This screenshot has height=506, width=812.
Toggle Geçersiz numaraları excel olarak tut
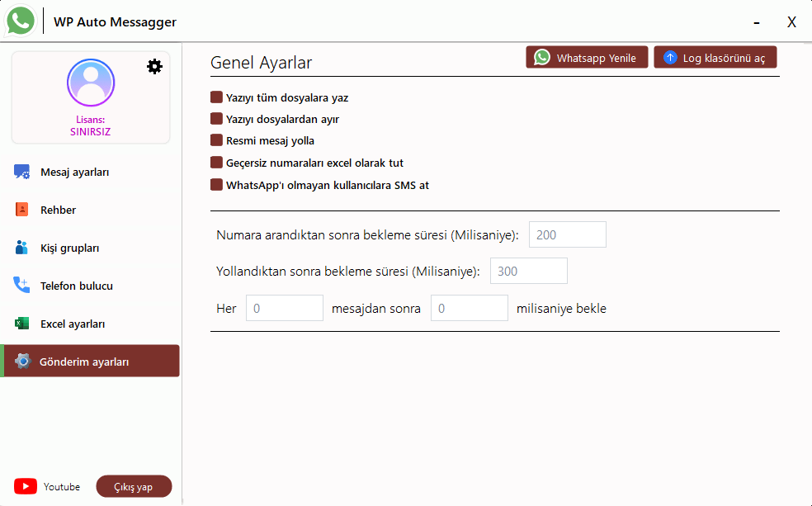(216, 163)
